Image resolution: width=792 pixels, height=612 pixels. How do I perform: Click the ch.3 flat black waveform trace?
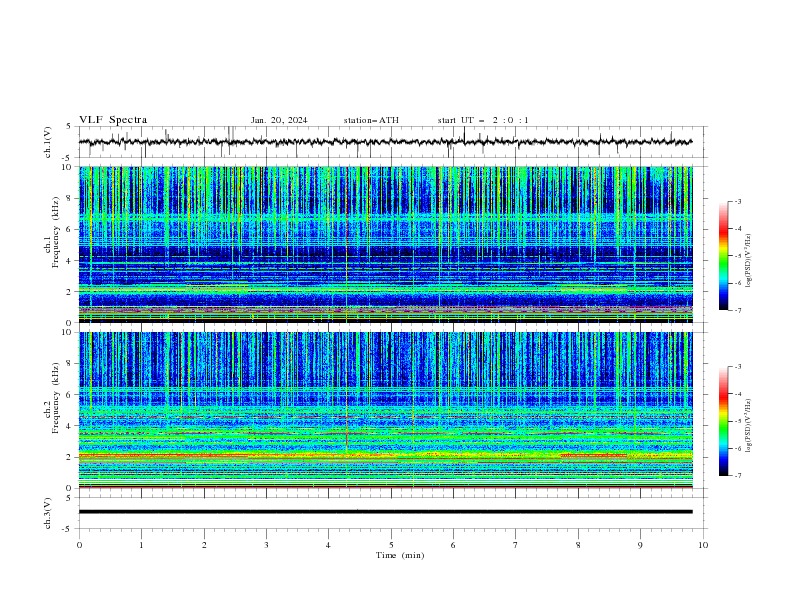tap(385, 512)
